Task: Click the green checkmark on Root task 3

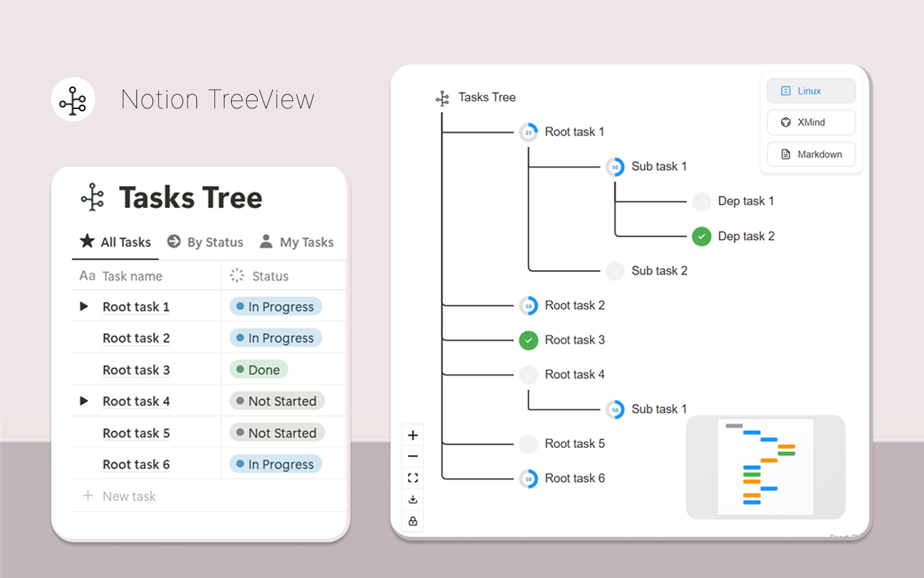Action: pos(528,340)
